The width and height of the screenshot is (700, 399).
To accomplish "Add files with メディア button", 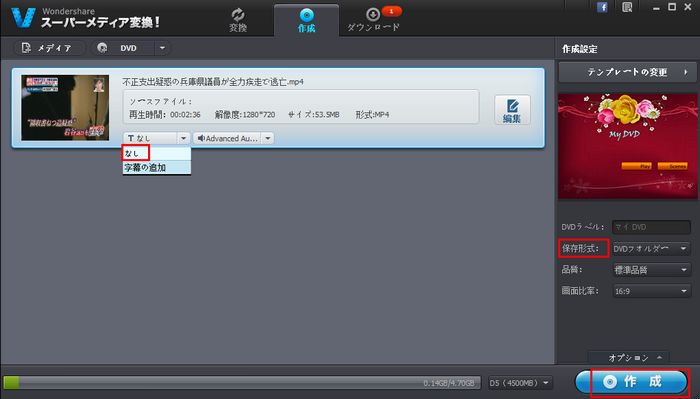I will (49, 48).
